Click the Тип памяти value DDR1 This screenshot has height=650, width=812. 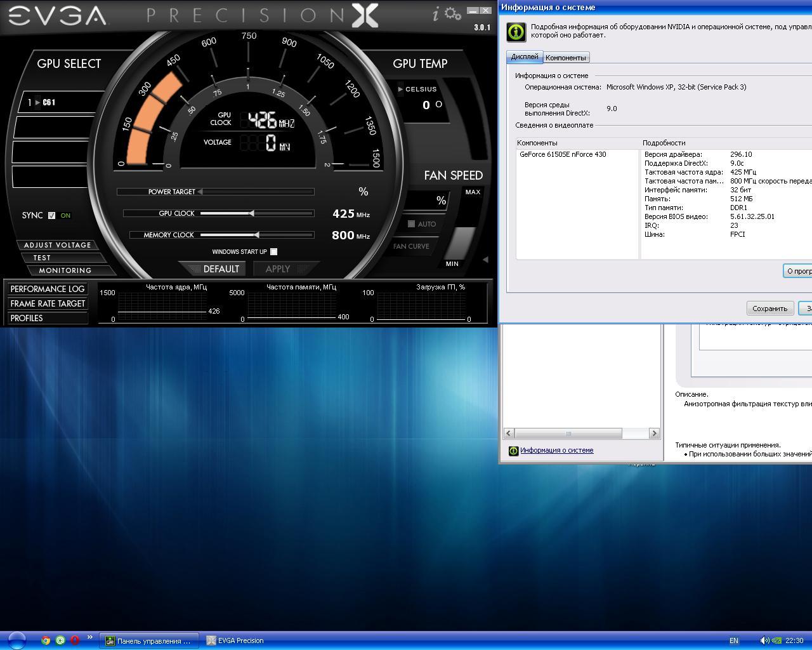click(739, 208)
